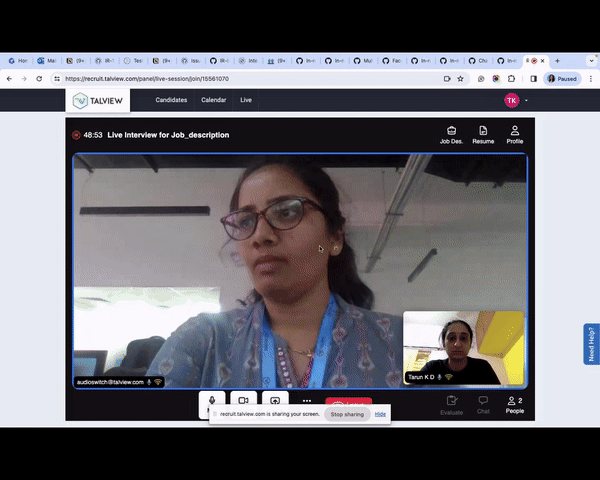Click the Talview logo

pos(98,101)
